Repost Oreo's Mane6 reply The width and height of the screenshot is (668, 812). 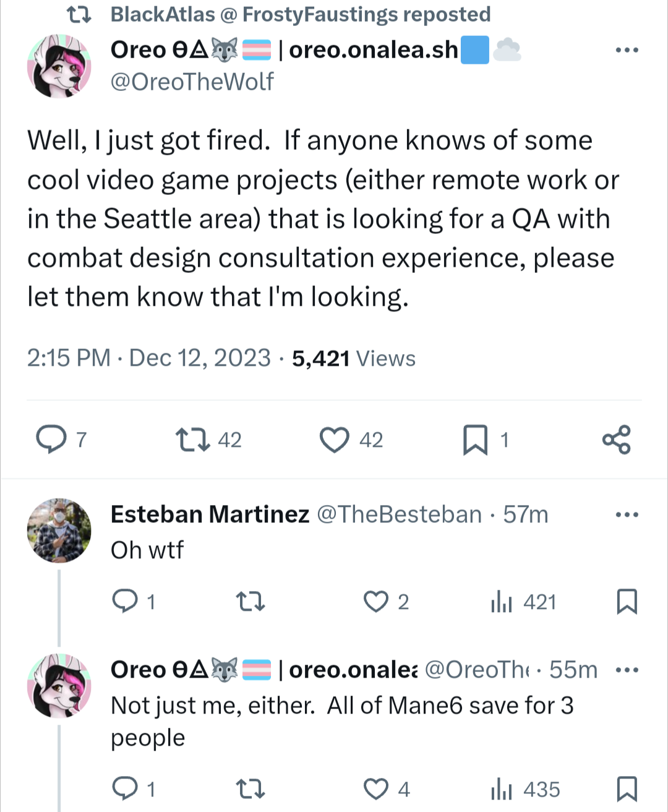click(x=251, y=789)
